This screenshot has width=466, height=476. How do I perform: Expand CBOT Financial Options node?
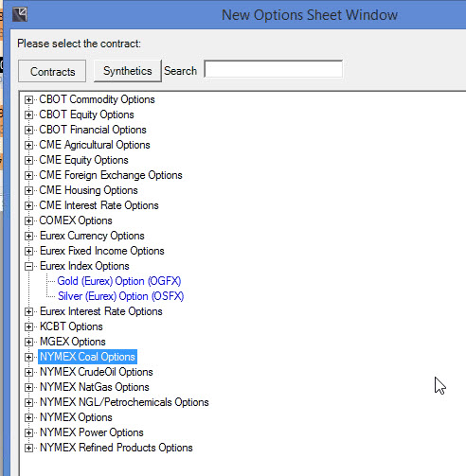click(28, 130)
